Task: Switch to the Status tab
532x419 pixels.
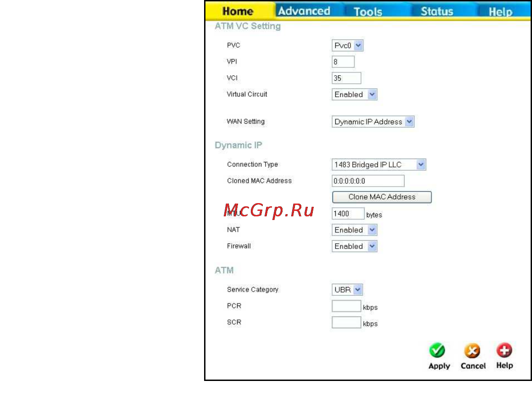Action: click(x=437, y=11)
